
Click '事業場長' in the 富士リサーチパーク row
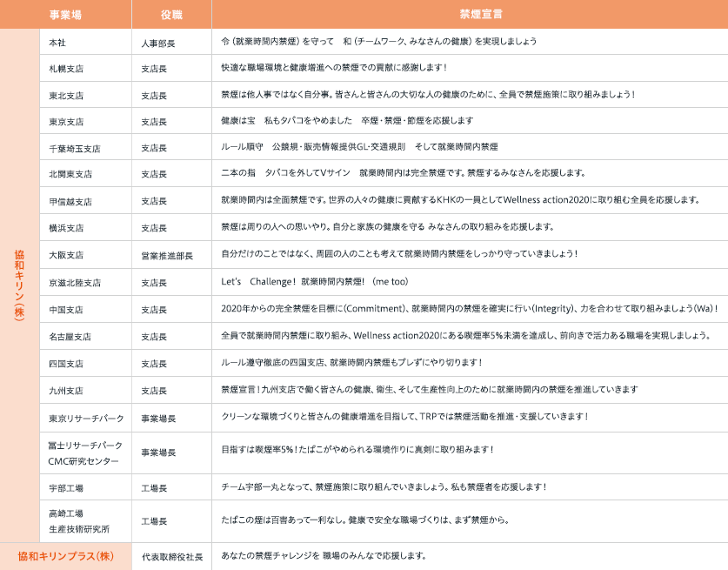158,453
